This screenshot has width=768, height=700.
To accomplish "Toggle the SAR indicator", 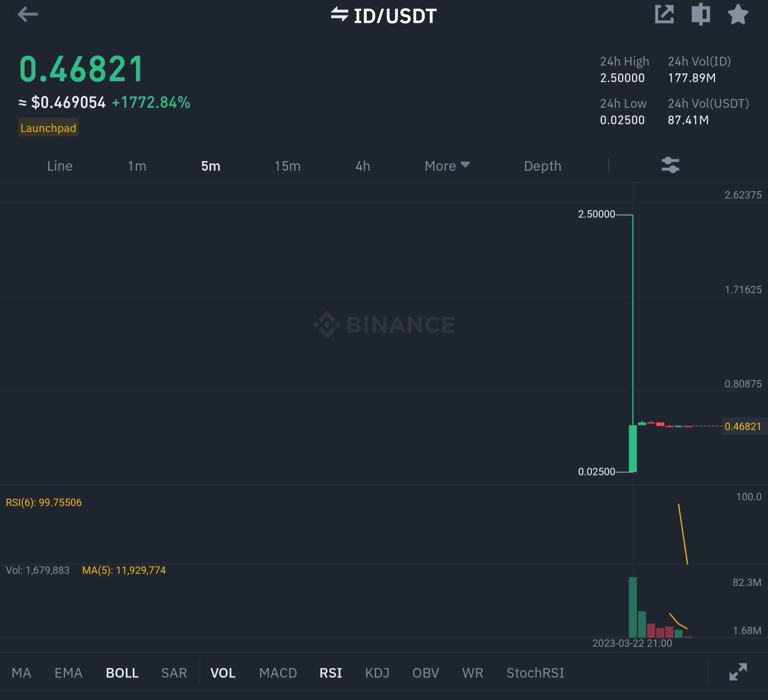I will [174, 673].
